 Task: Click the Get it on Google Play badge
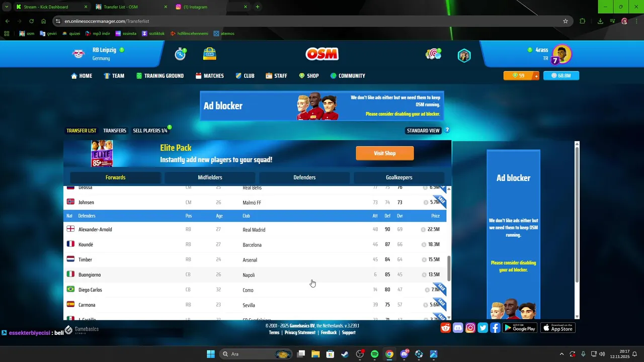coord(520,328)
